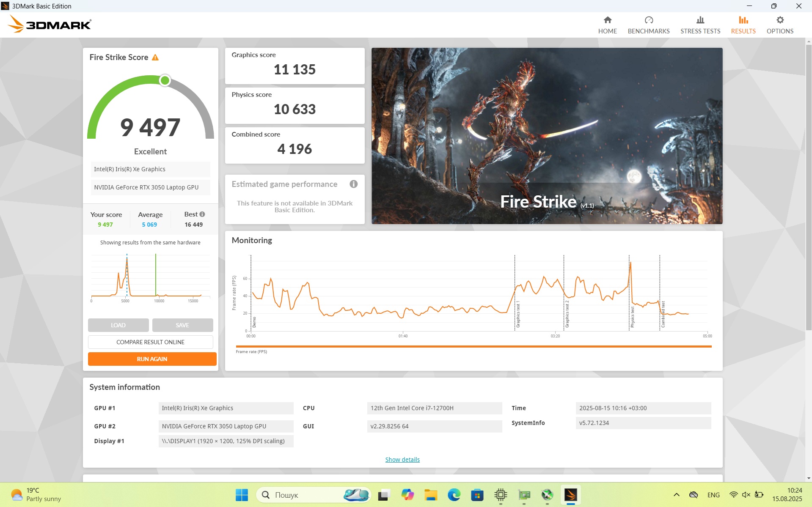Click the ENG language indicator
Image resolution: width=812 pixels, height=507 pixels.
(713, 495)
